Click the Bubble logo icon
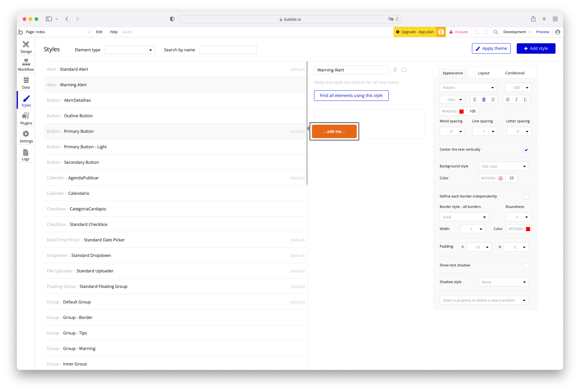580x392 pixels. pyautogui.click(x=20, y=32)
